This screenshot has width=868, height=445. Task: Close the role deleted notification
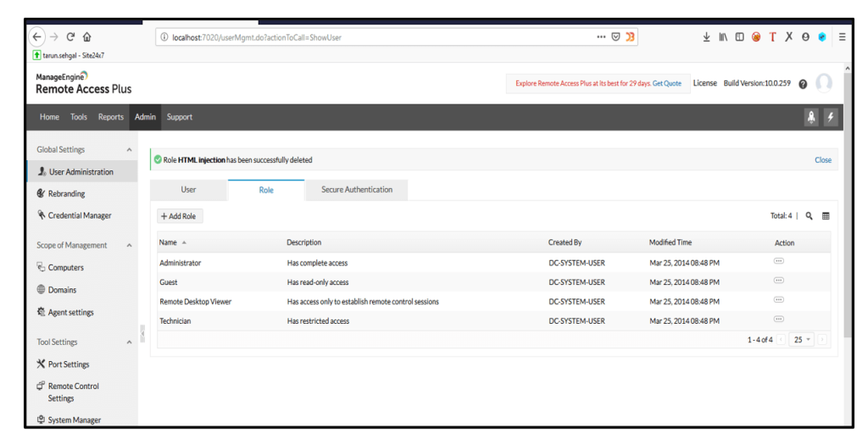coord(822,160)
